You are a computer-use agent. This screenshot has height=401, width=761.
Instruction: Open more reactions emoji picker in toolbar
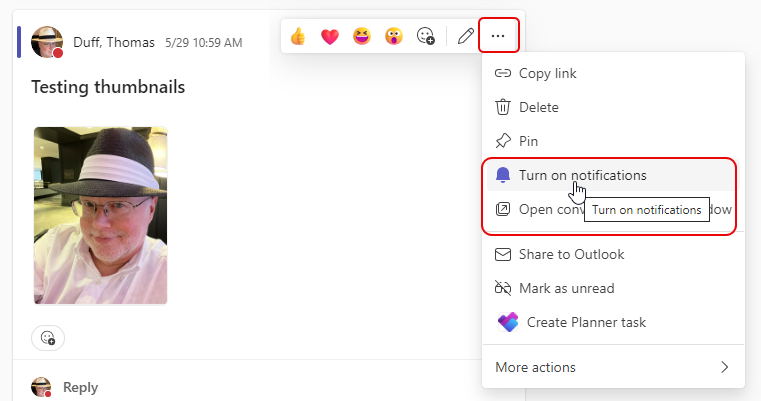(426, 37)
